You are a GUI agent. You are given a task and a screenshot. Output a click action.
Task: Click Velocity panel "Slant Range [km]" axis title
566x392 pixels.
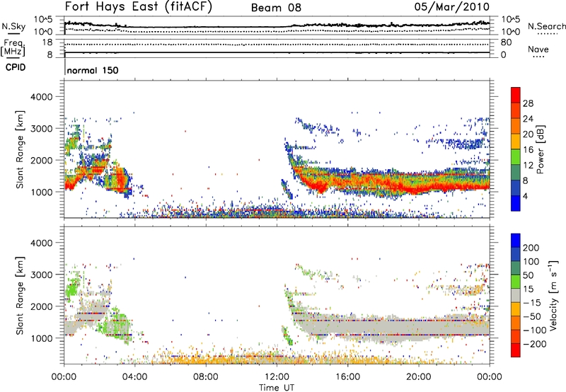(20, 296)
